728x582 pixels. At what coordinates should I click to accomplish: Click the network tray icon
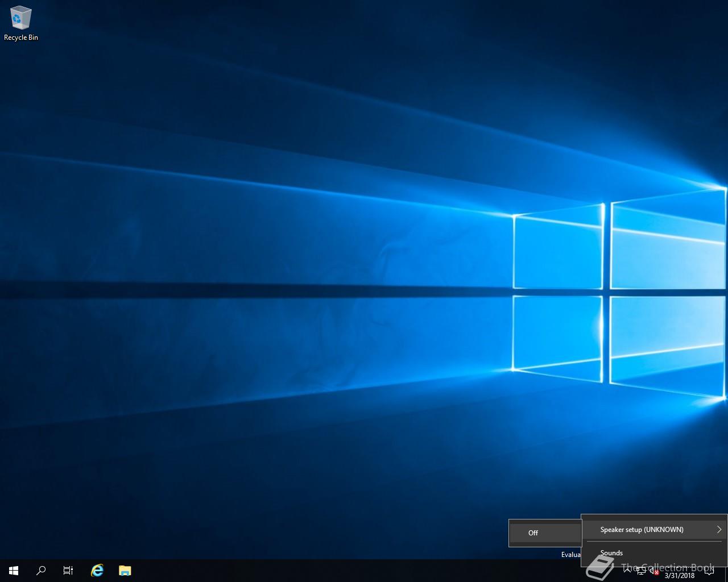(x=641, y=571)
